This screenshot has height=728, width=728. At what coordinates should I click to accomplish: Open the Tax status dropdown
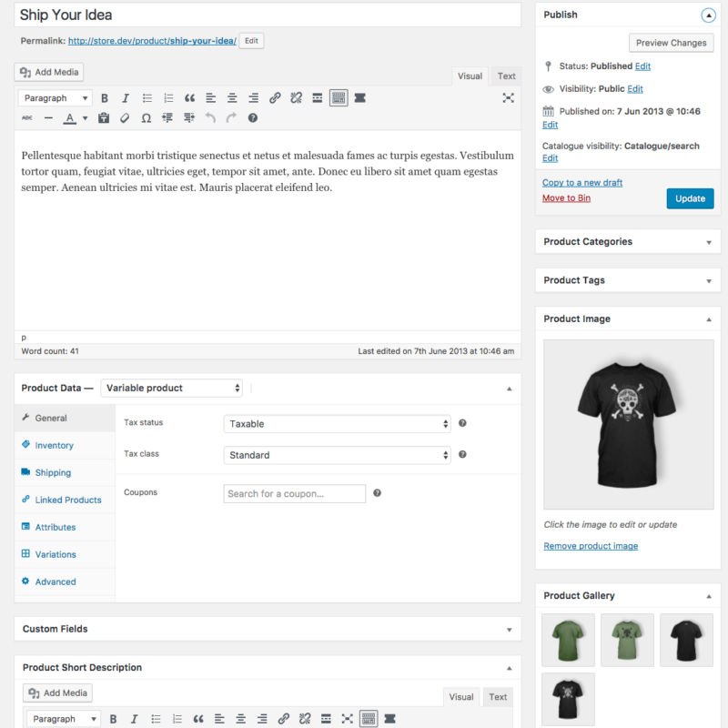337,423
